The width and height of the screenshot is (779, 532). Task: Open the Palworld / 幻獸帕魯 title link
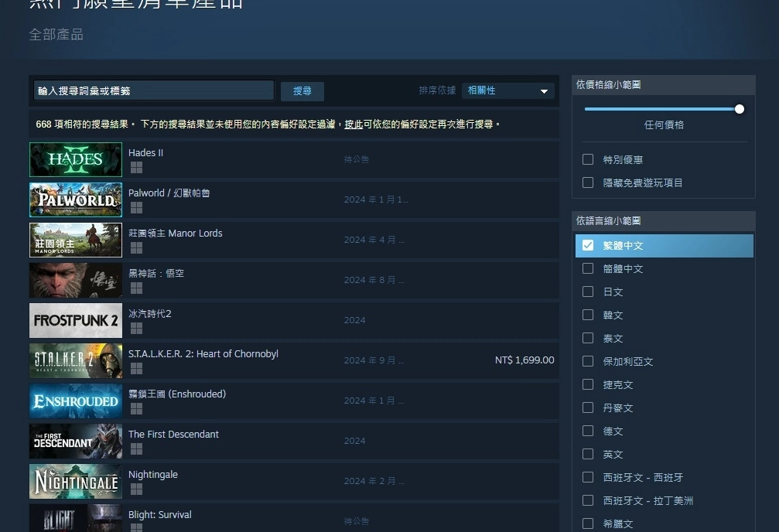(169, 193)
